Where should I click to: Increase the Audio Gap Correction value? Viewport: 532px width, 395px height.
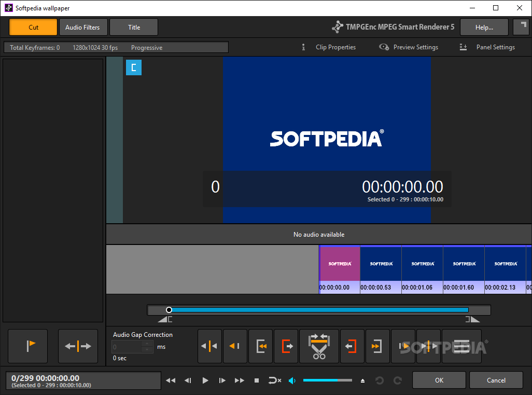coord(147,344)
